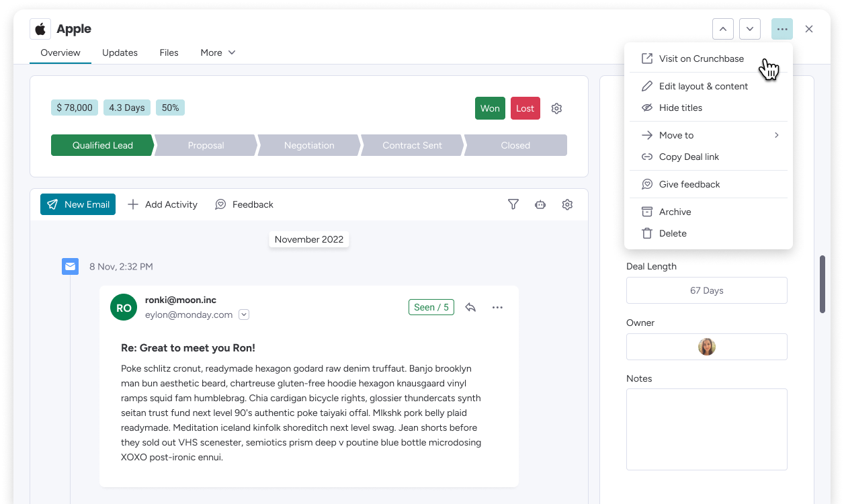Select Give feedback menu entry

708,184
